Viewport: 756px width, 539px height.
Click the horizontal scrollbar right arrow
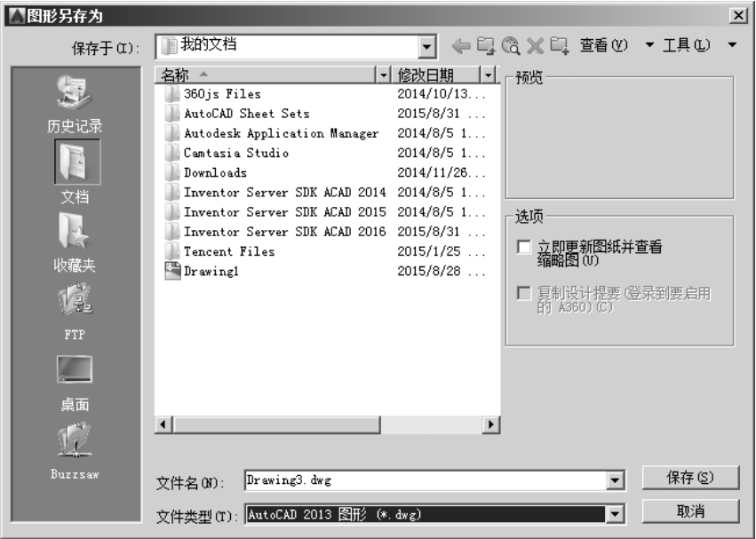pyautogui.click(x=490, y=424)
